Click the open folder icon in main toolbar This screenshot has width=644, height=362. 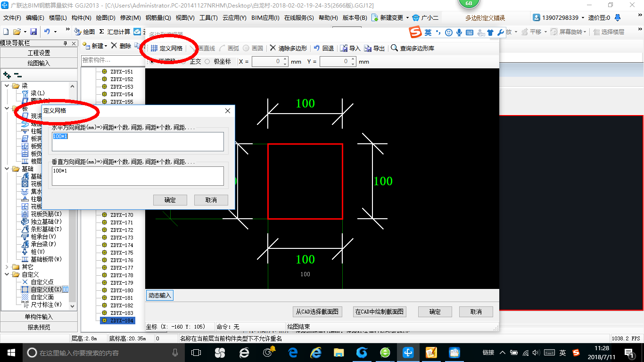pyautogui.click(x=17, y=32)
